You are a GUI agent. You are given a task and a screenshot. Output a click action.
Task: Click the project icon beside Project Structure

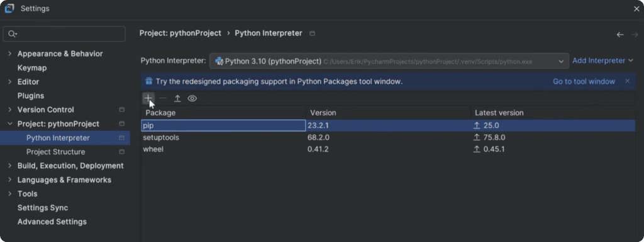tap(121, 151)
